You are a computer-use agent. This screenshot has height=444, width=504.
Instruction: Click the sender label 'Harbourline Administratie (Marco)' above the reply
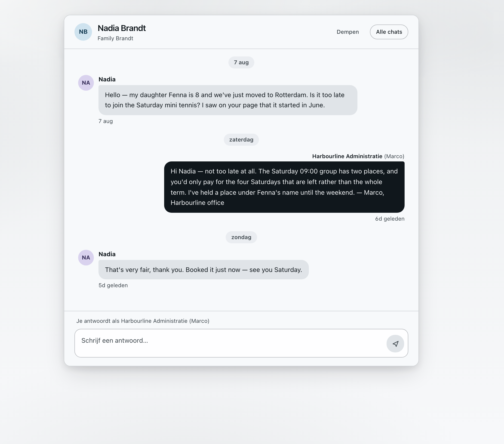[358, 156]
